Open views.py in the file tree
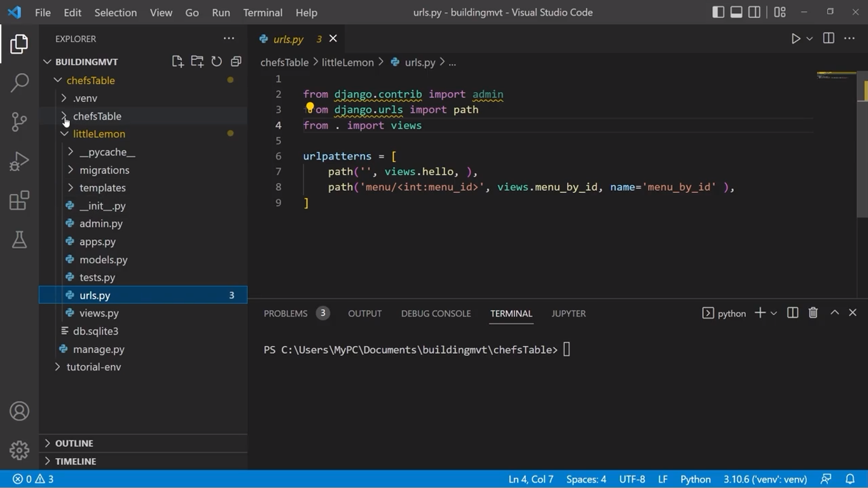868x488 pixels. [x=99, y=313]
